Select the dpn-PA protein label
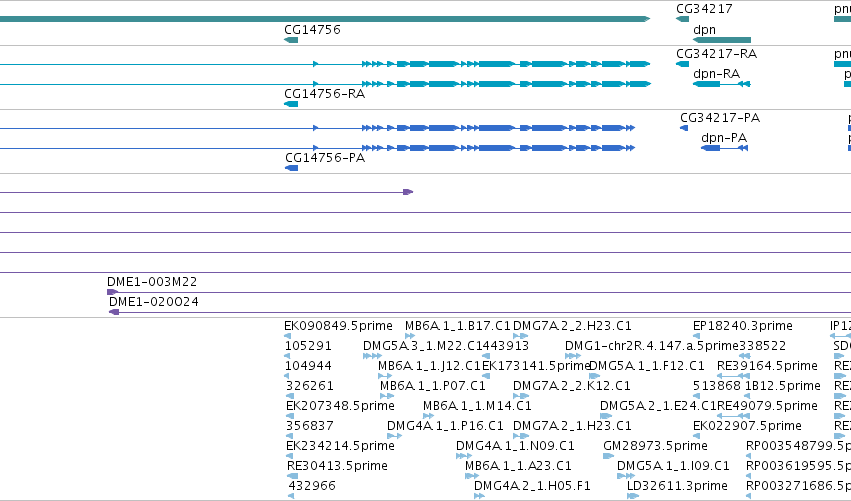Viewport: 851px width, 501px height. (x=724, y=138)
